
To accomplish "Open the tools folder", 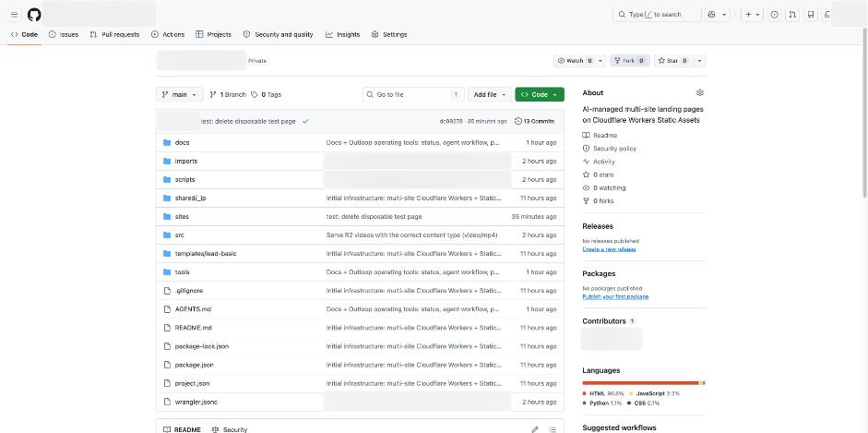I will point(182,272).
